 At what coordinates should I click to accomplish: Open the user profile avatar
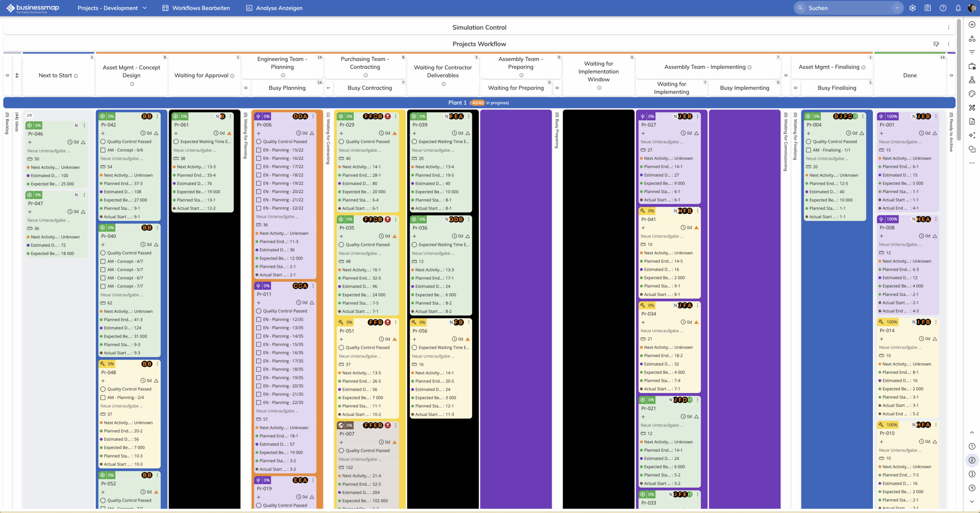(x=972, y=8)
